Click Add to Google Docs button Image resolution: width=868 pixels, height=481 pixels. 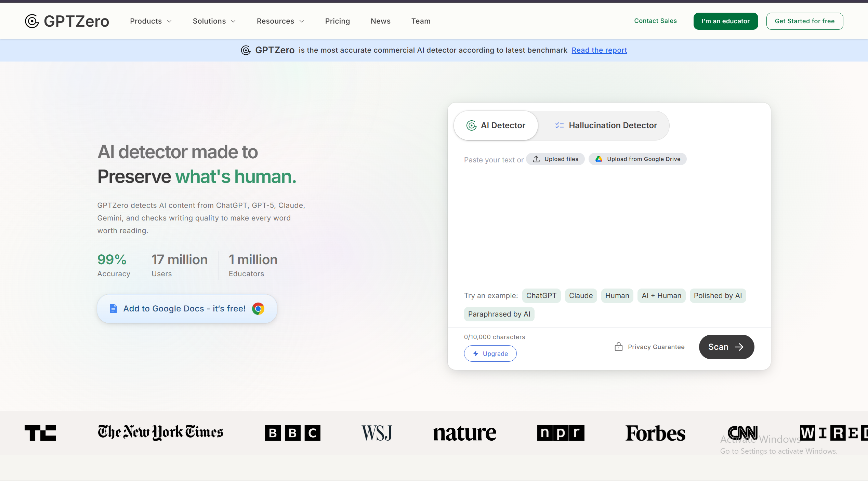tap(187, 309)
